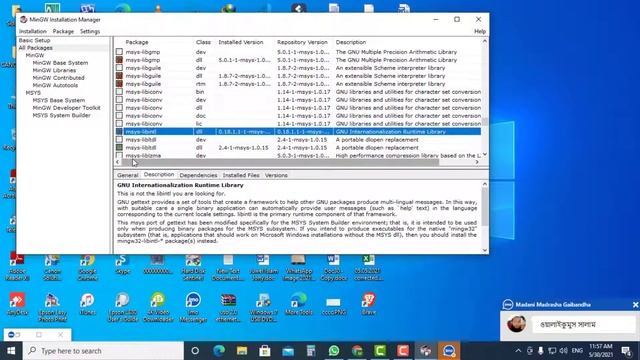Show hidden icons chevron in system tray
Viewport: 640px width, 360px height.
pyautogui.click(x=518, y=351)
